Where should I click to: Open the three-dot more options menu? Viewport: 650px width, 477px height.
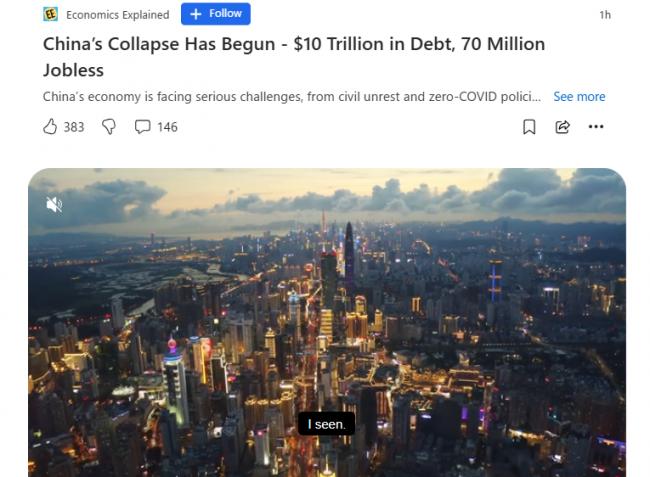tap(596, 127)
